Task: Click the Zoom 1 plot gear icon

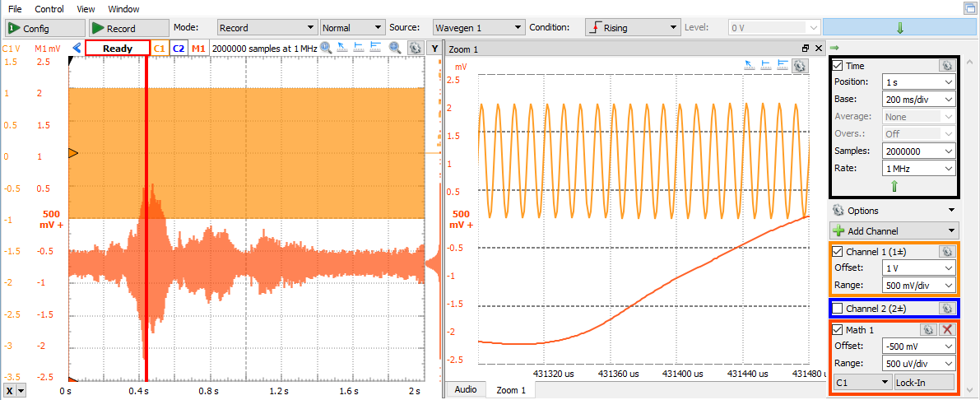Action: 799,66
